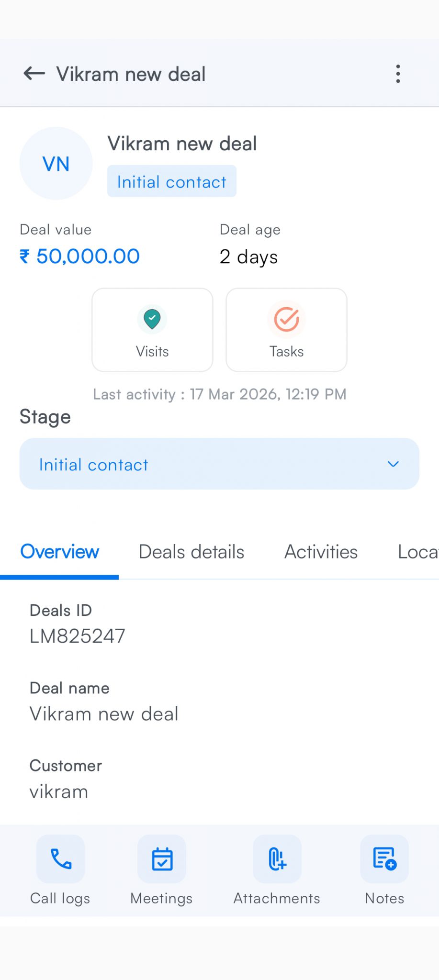Tap the deal value ₹ 50,000.00

coord(80,256)
